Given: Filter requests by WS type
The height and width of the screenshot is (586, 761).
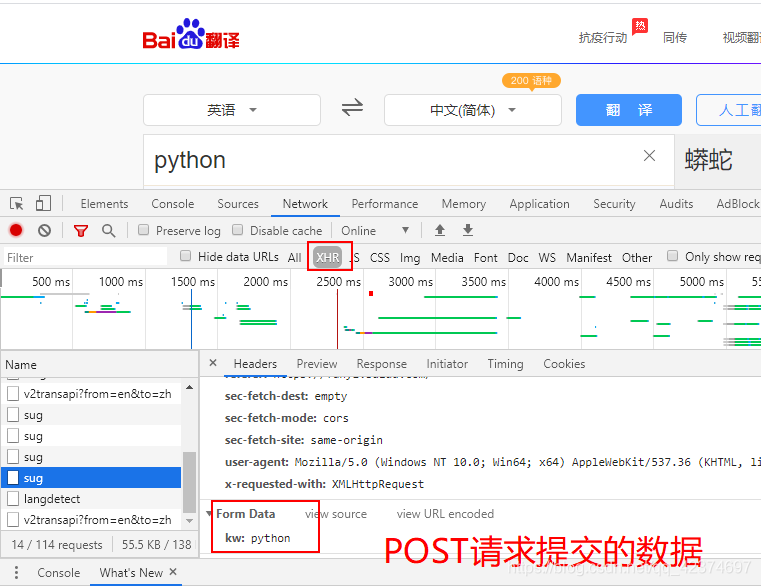Looking at the screenshot, I should tap(547, 257).
